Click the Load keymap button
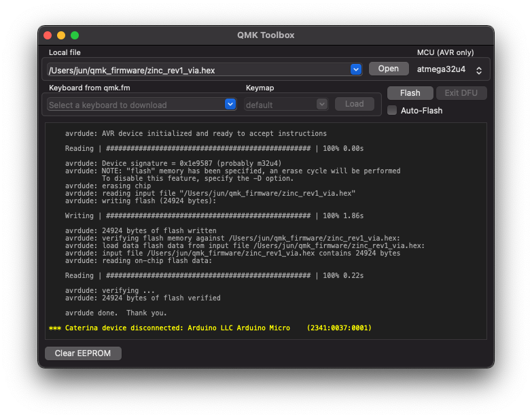 (x=354, y=104)
